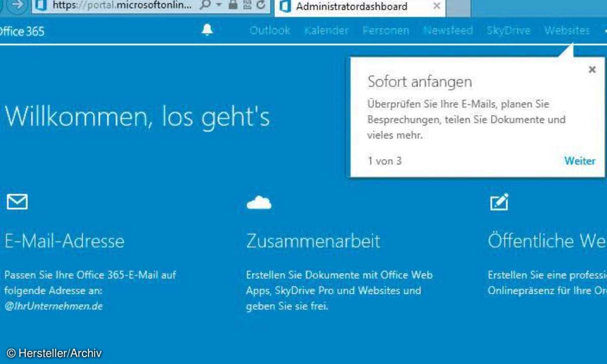The image size is (607, 364).
Task: Click the refresh button in address bar
Action: (x=261, y=5)
